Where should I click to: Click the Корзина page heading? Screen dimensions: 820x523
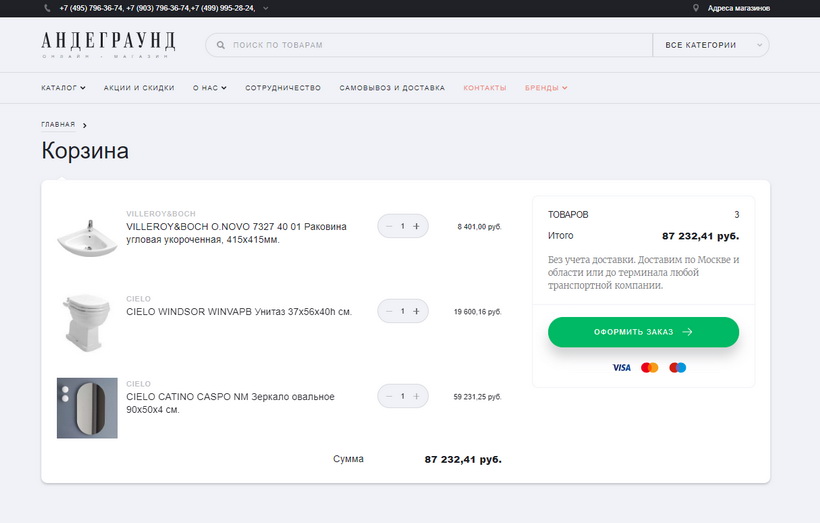85,151
